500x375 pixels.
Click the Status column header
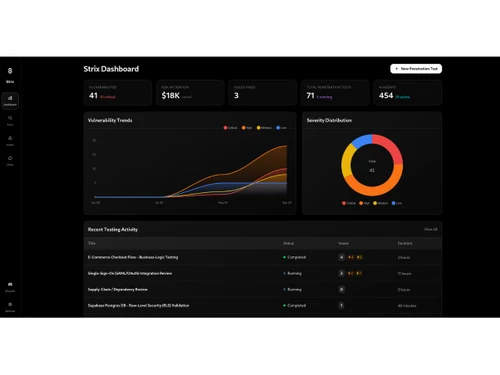[288, 243]
